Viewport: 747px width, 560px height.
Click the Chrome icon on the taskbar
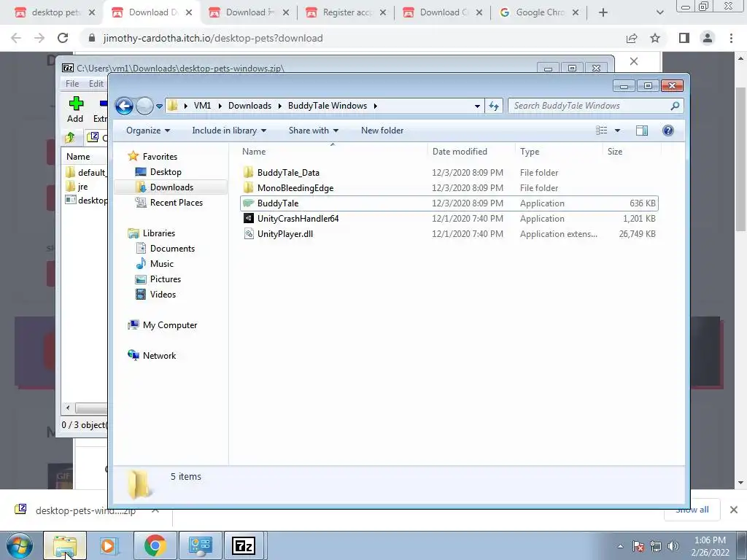tap(155, 545)
